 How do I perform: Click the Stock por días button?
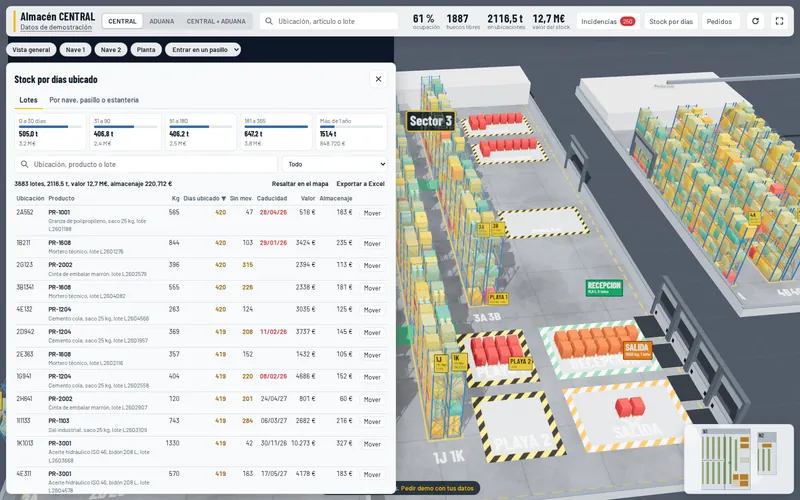point(671,21)
